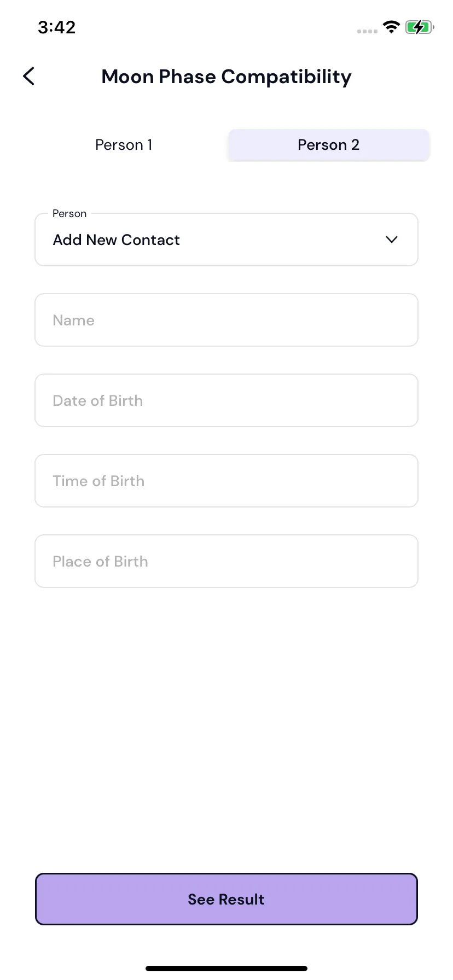Screen dimensions: 453x980
Task: Tap the 3:42 clock in the status bar
Action: (x=56, y=27)
